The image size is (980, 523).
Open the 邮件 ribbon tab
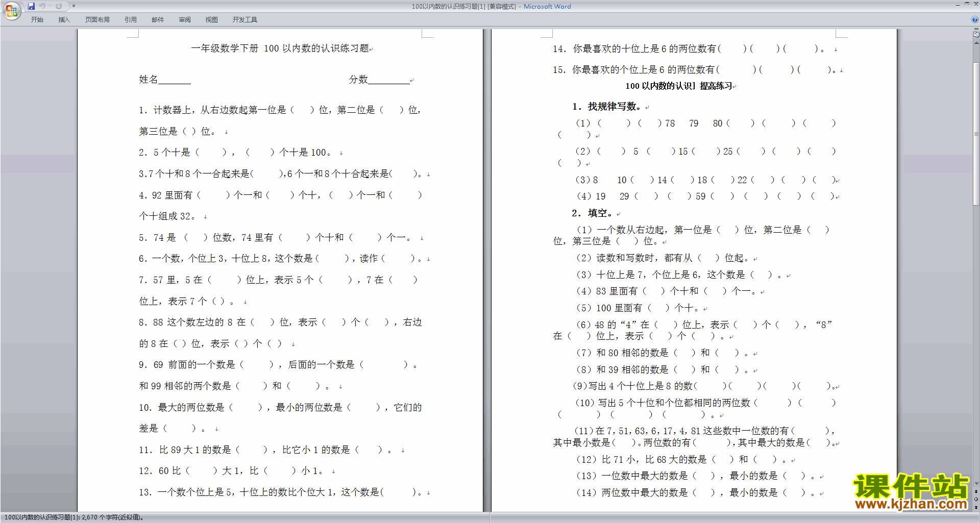pyautogui.click(x=158, y=20)
